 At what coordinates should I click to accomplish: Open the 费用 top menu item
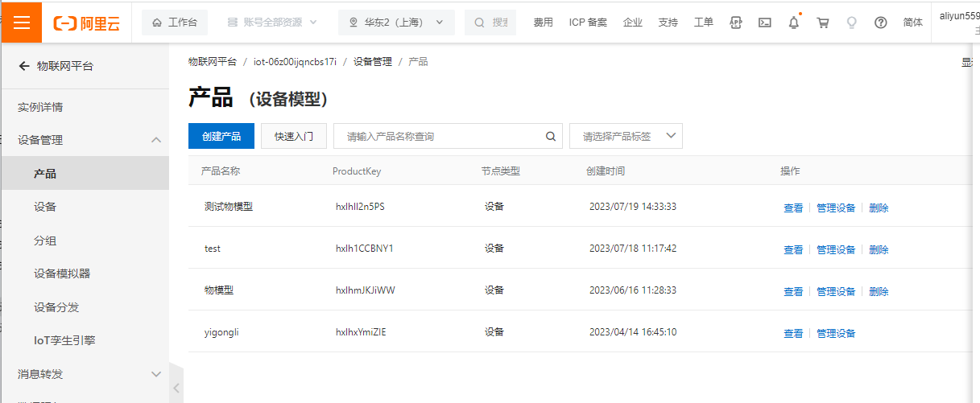(x=543, y=23)
